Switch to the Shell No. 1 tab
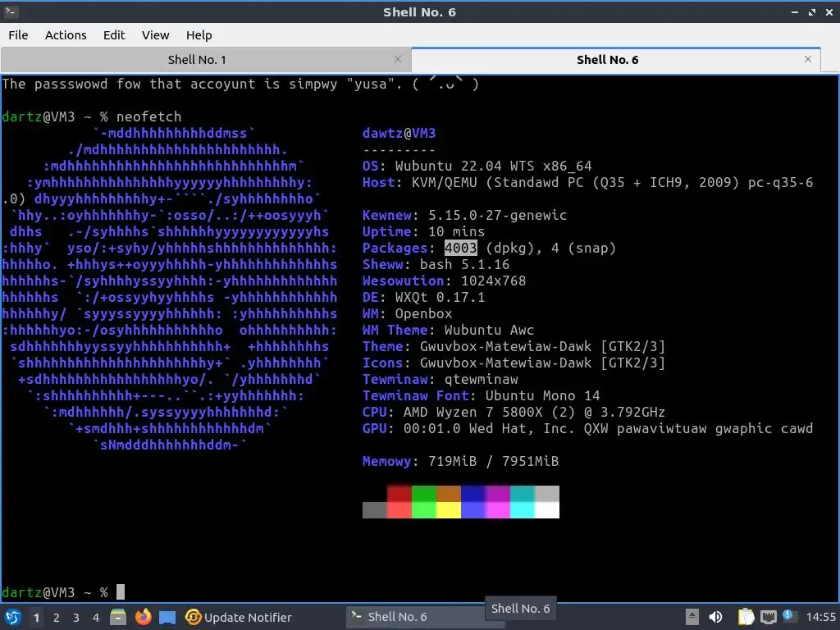Viewport: 840px width, 630px height. [206, 59]
